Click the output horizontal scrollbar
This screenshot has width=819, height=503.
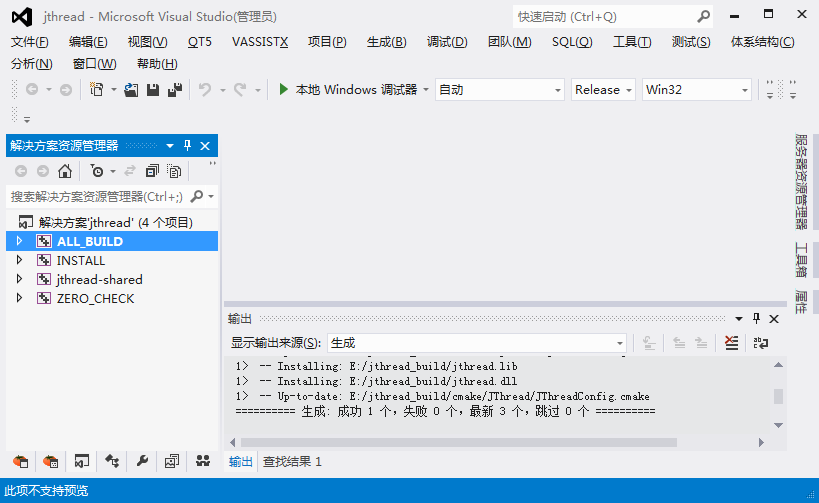pyautogui.click(x=459, y=442)
